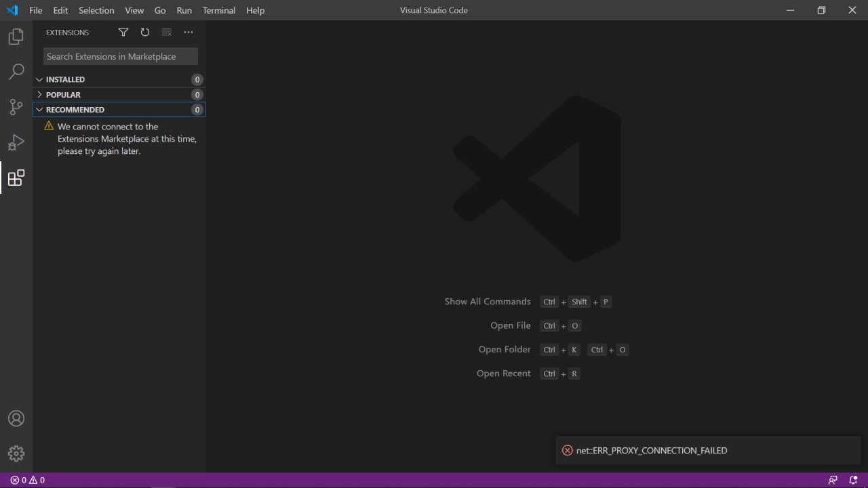868x488 pixels.
Task: Click the 'We cannot connect' warning text
Action: (x=127, y=139)
